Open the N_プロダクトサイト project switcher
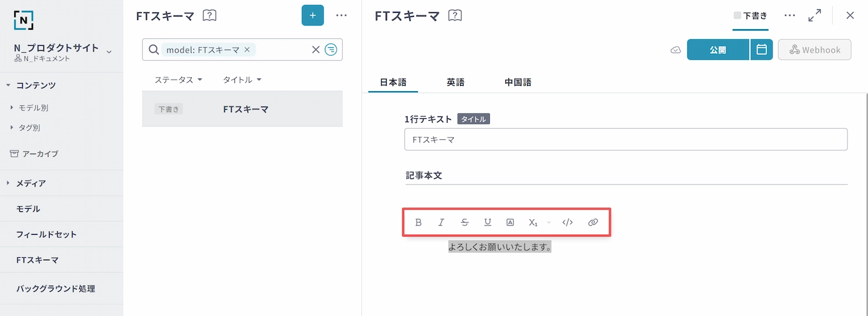868x316 pixels. (x=109, y=51)
